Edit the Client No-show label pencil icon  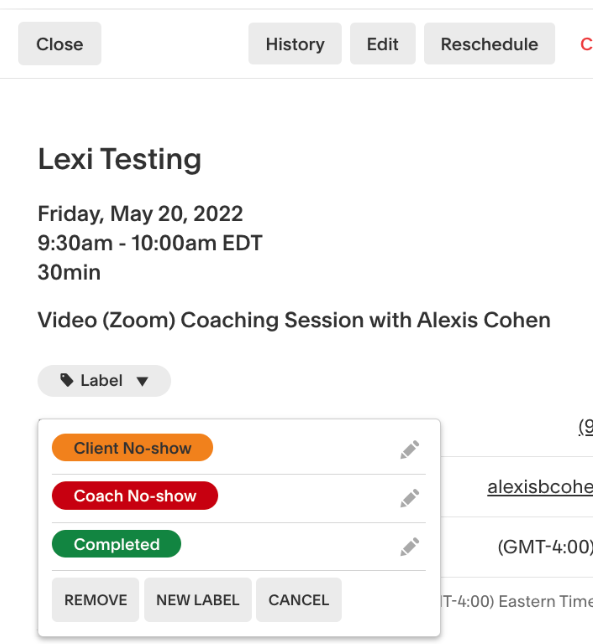(x=410, y=449)
